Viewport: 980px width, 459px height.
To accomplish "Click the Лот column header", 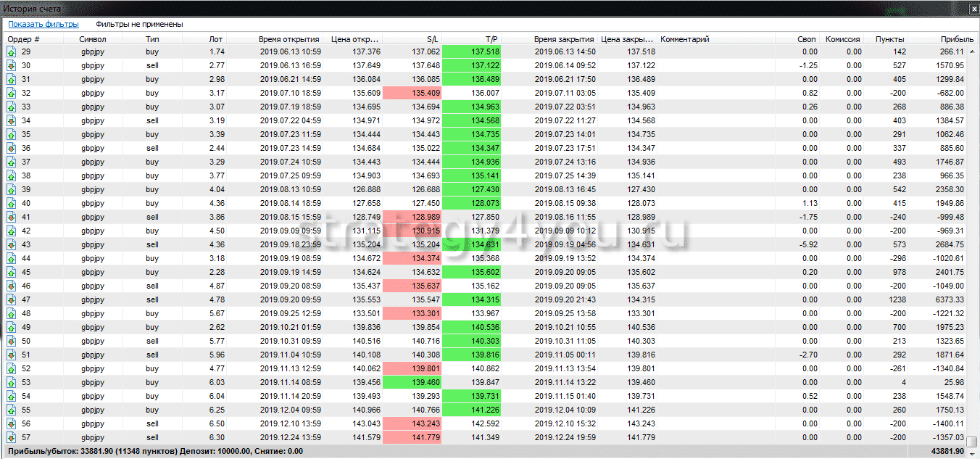I will 216,39.
